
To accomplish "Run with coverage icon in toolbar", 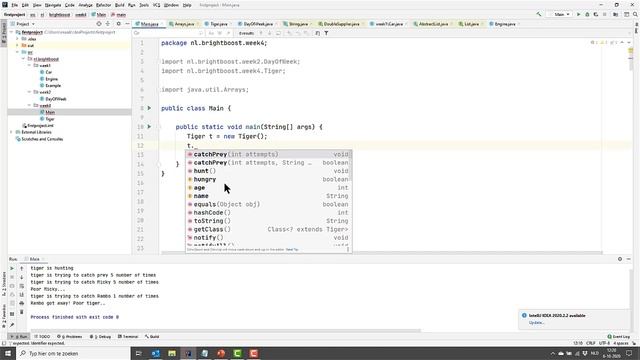I will 596,14.
